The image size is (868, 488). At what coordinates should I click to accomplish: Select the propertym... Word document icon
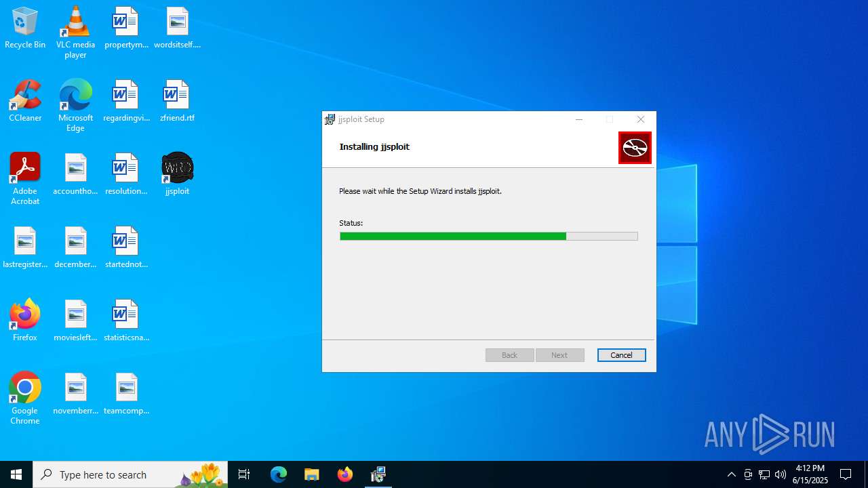[x=126, y=28]
